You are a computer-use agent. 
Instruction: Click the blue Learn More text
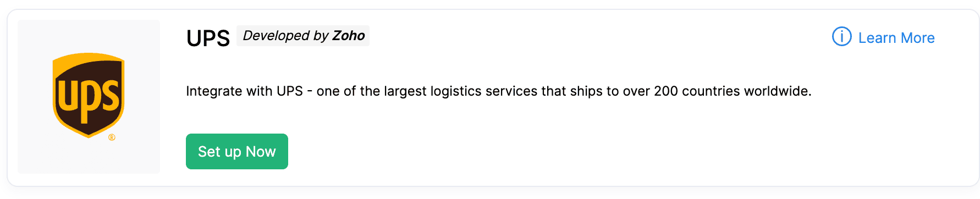(896, 38)
